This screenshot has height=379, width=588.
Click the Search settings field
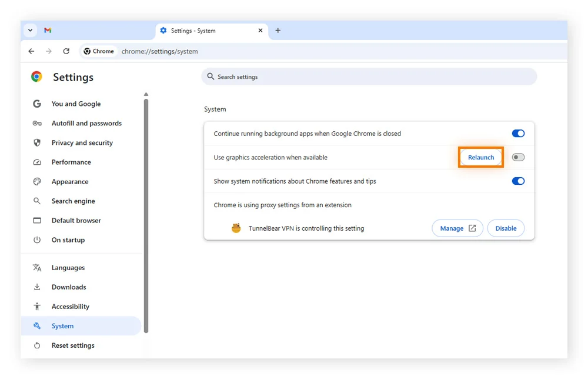369,77
